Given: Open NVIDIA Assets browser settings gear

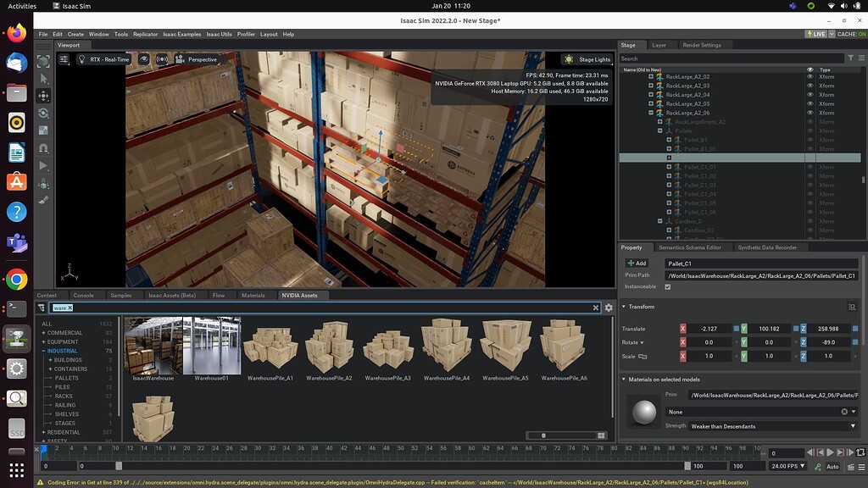Looking at the screenshot, I should (609, 308).
